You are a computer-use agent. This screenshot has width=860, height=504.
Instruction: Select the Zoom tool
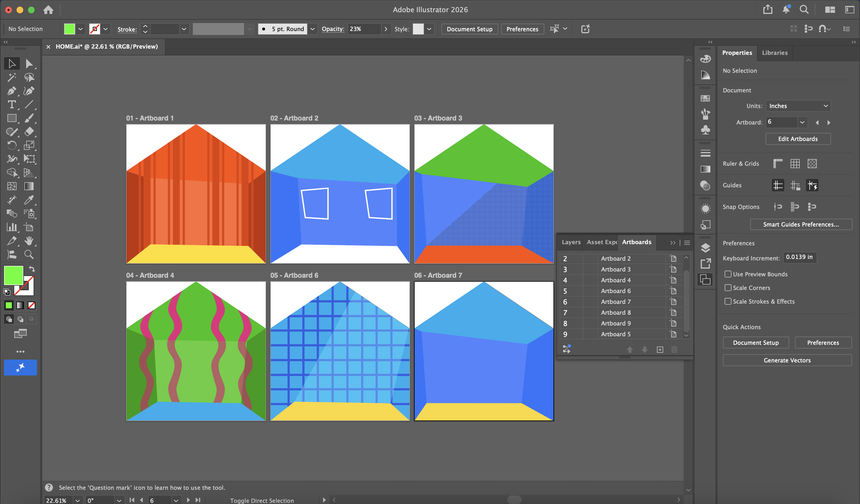29,255
